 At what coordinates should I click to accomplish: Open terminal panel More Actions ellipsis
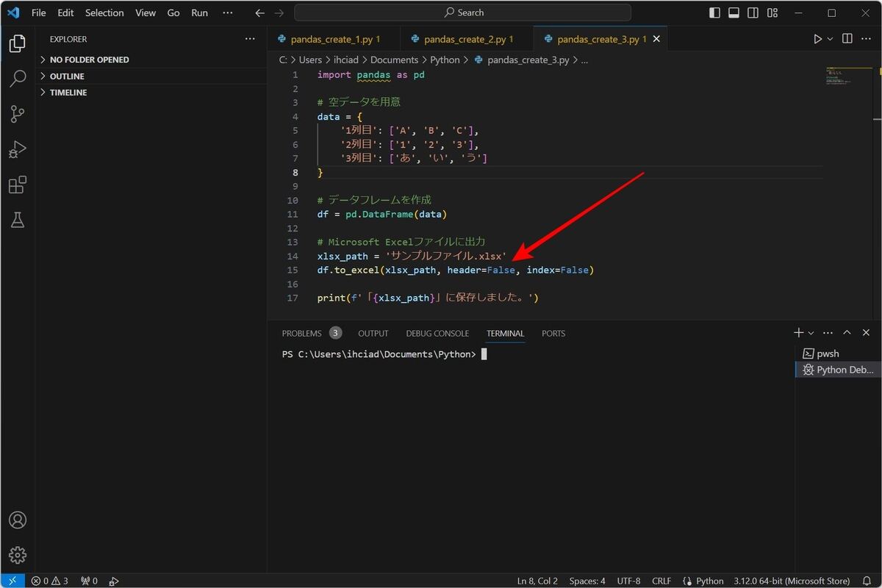(828, 333)
